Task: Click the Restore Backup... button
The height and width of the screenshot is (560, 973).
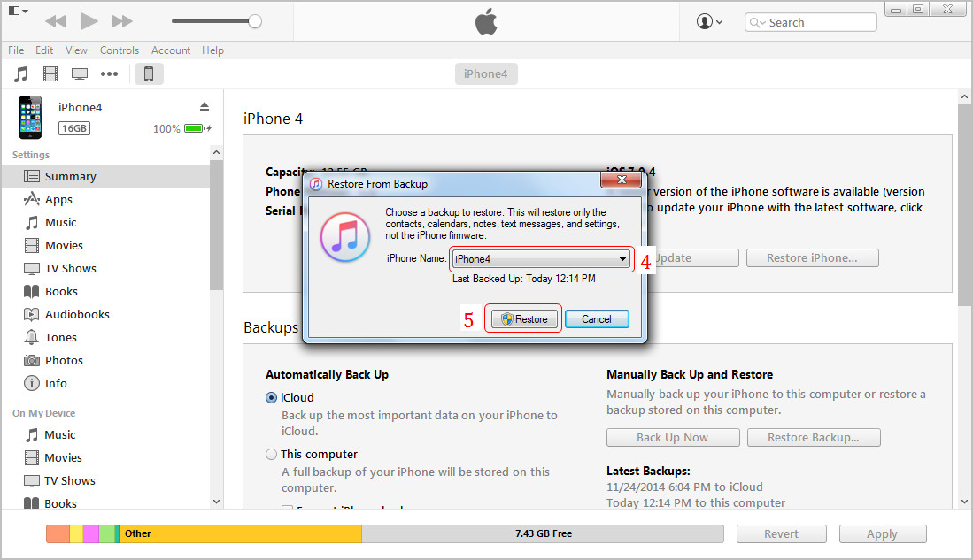Action: 814,437
